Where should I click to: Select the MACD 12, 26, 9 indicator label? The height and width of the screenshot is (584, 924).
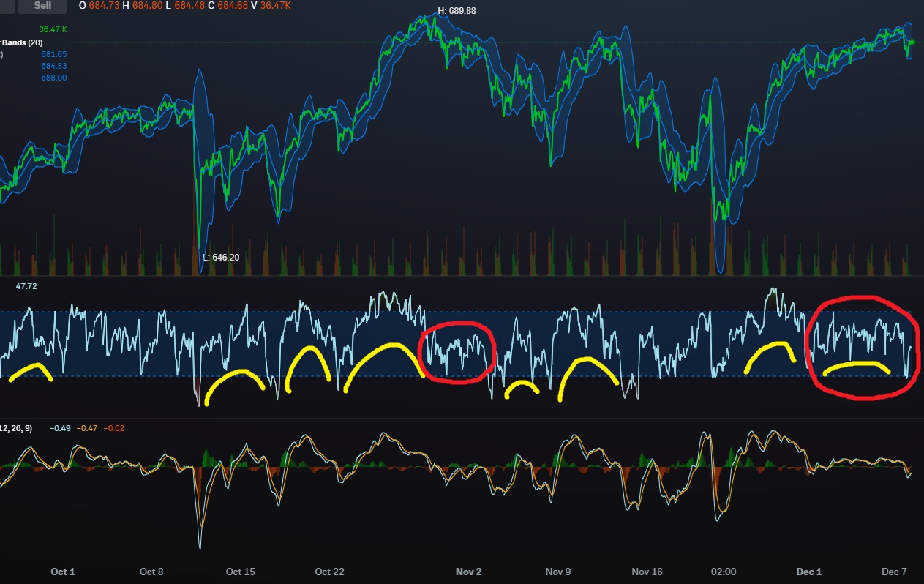(16, 428)
